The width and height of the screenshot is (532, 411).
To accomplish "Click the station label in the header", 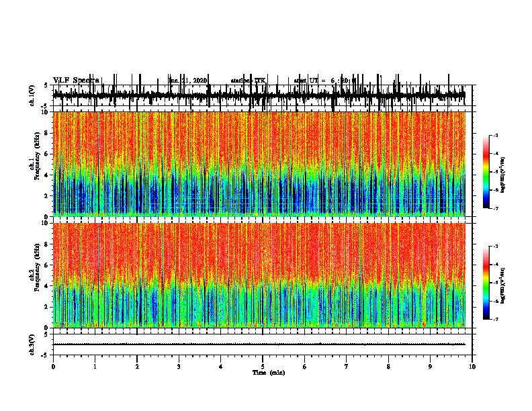I will tap(248, 81).
